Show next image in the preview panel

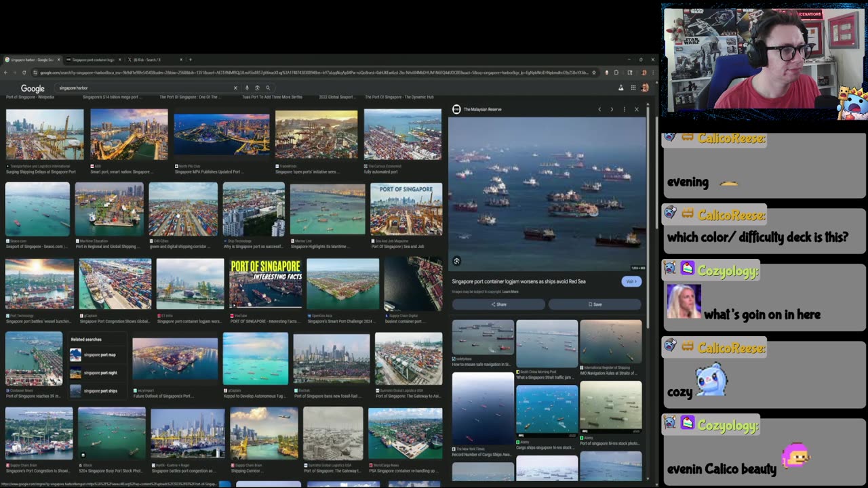pos(612,109)
